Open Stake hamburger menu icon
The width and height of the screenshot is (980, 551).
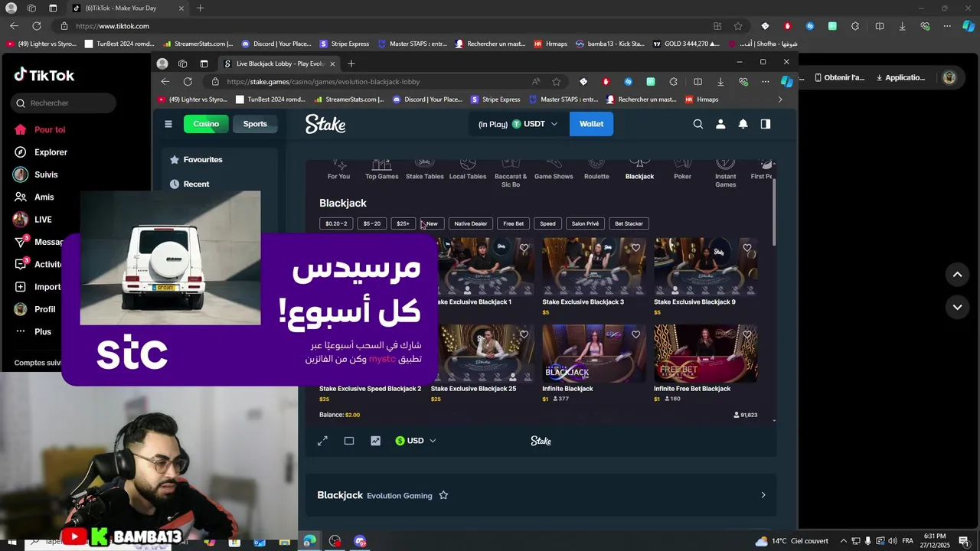[168, 124]
